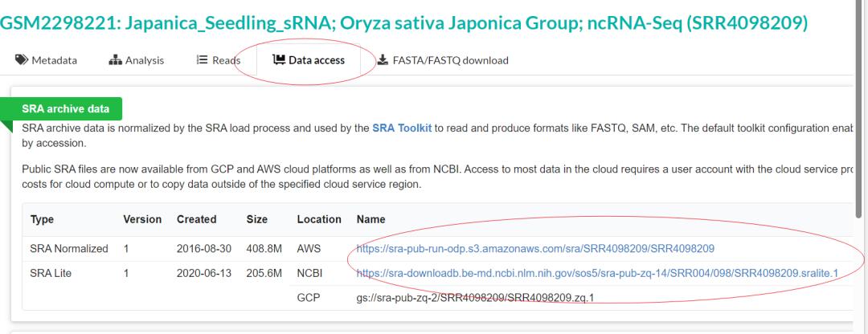Select the Reads tab
This screenshot has width=868, height=334.
coord(226,61)
